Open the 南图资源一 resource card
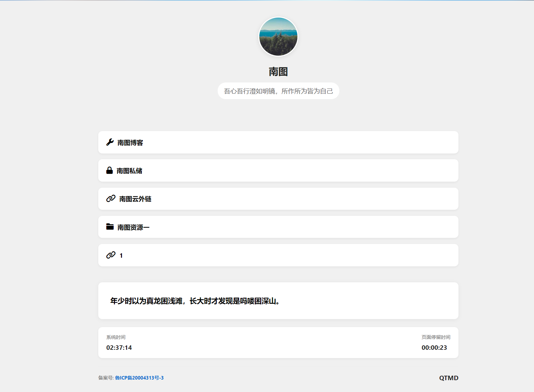534x392 pixels. [278, 227]
